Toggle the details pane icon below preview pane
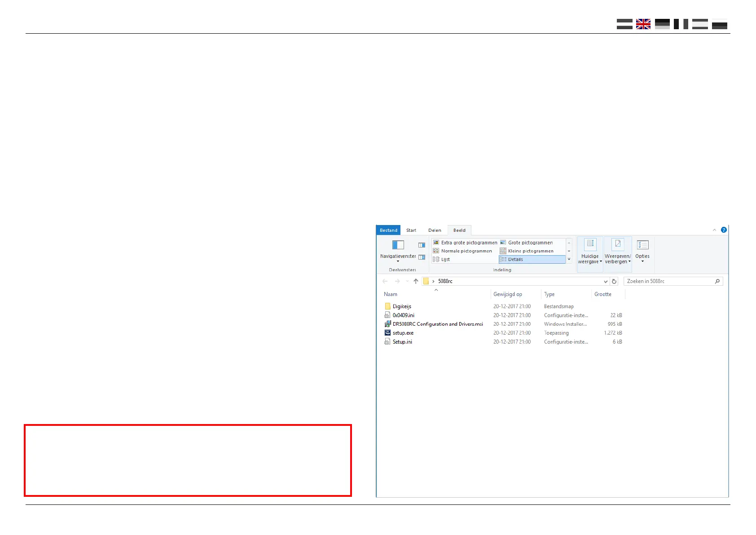This screenshot has width=756, height=535. (422, 257)
